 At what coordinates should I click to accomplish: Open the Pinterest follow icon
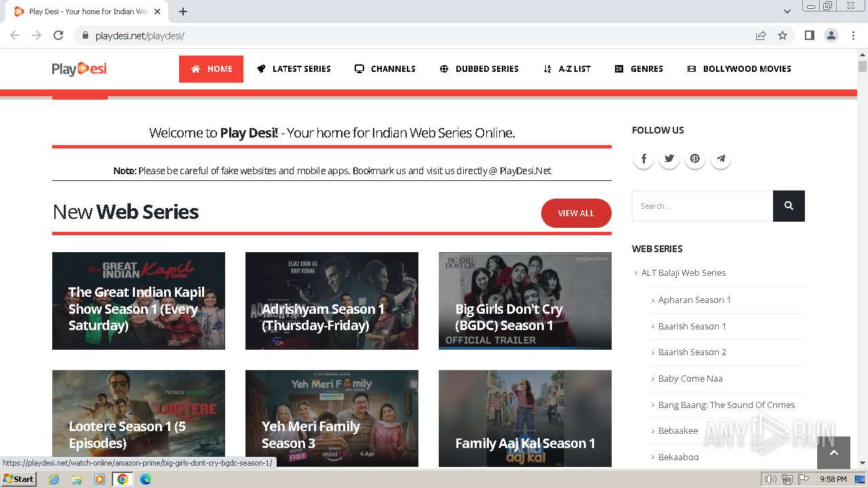pyautogui.click(x=695, y=159)
